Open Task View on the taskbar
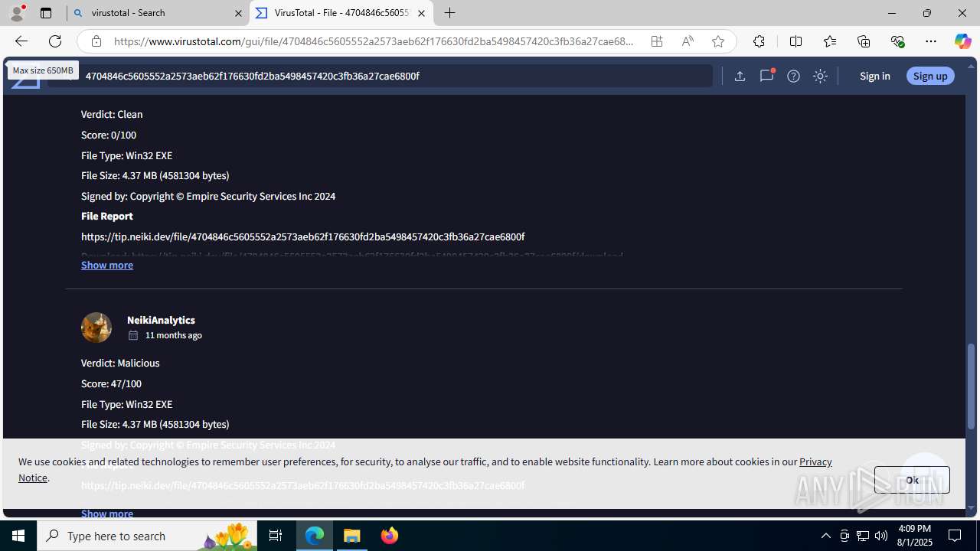The height and width of the screenshot is (551, 980). (276, 536)
